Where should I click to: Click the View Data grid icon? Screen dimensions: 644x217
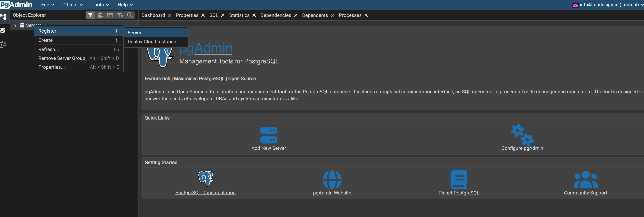point(110,15)
